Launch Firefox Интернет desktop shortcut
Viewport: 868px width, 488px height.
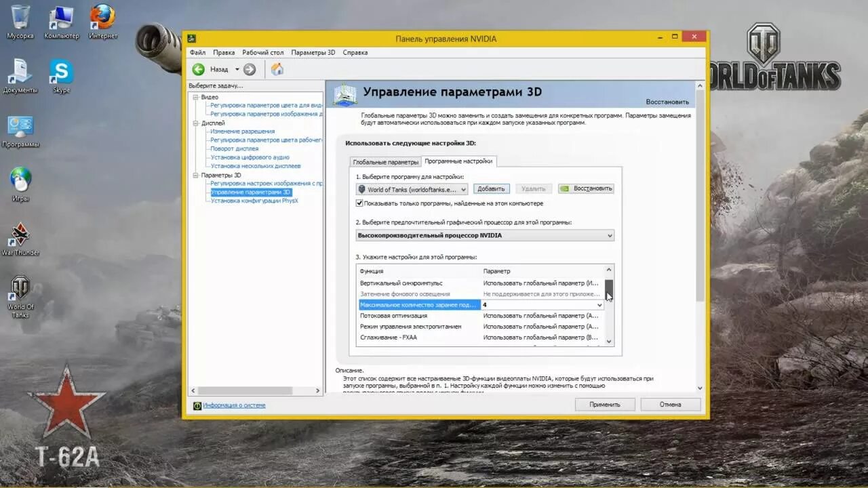(x=103, y=21)
